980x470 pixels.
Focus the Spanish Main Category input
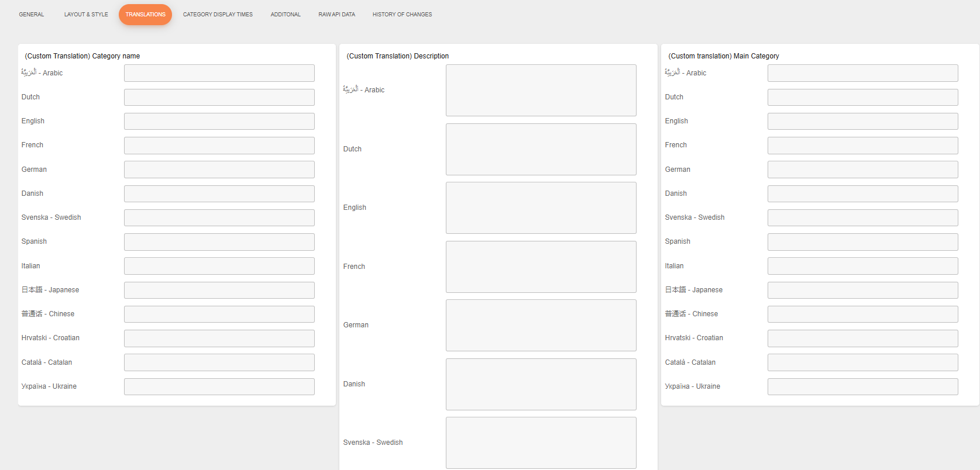click(862, 241)
